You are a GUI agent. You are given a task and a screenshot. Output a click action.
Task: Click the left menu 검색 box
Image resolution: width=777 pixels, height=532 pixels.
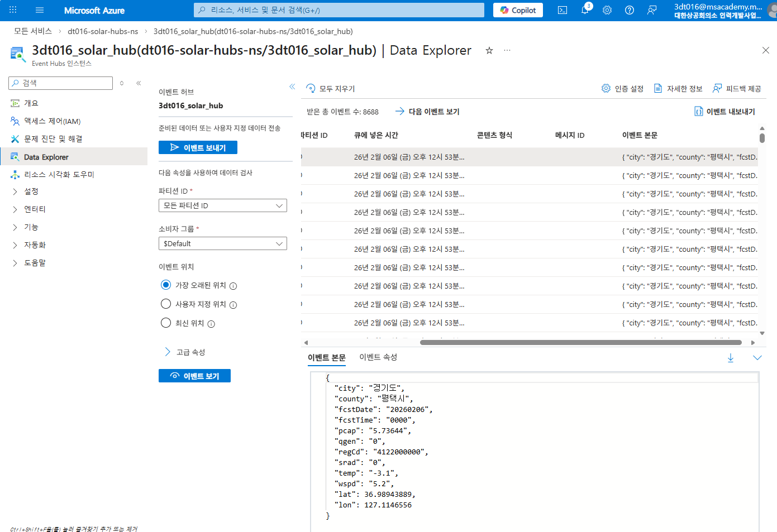point(61,83)
